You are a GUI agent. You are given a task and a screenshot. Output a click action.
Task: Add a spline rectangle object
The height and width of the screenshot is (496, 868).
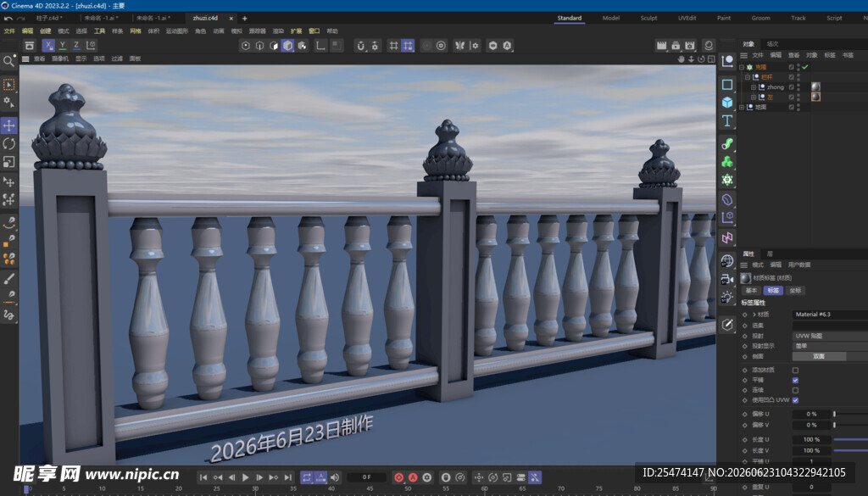point(727,84)
